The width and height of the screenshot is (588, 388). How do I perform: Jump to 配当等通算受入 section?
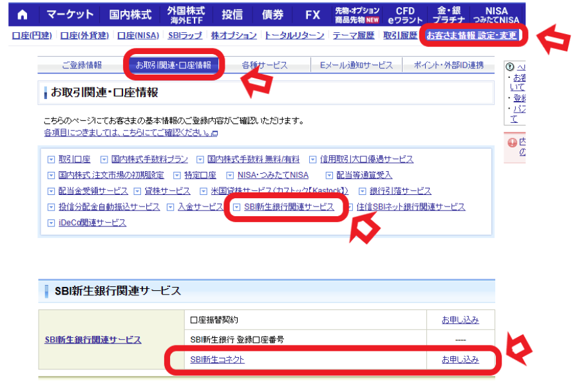point(364,175)
